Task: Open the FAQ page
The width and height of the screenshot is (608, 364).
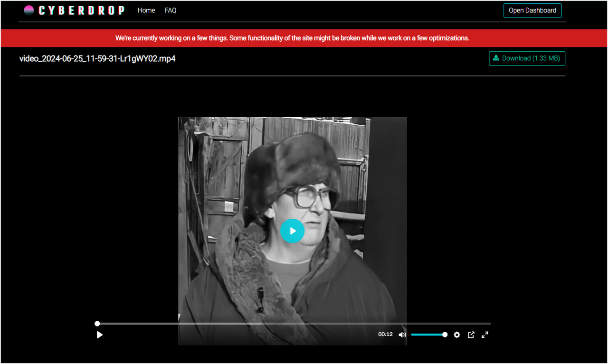Action: (171, 10)
